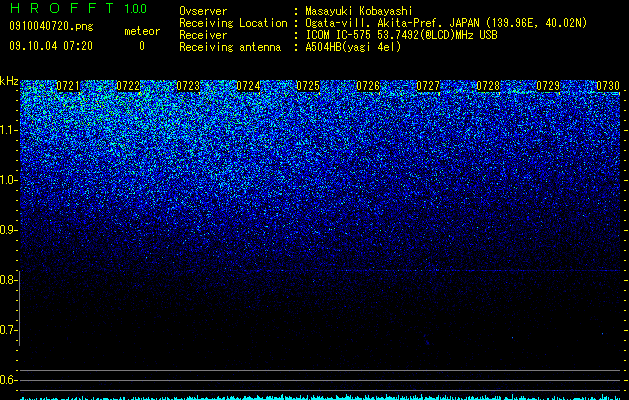Click the 0722 time marker
629x400 pixels.
coord(128,86)
